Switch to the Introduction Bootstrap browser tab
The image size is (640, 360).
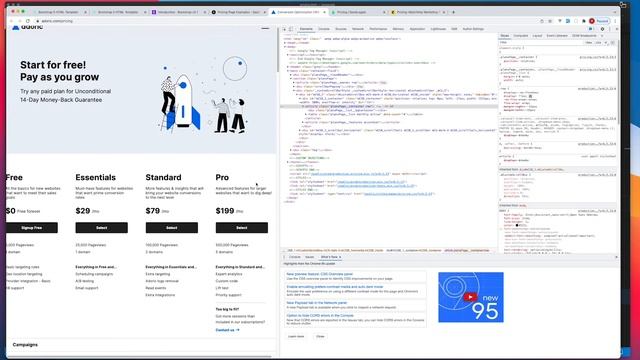pos(178,12)
